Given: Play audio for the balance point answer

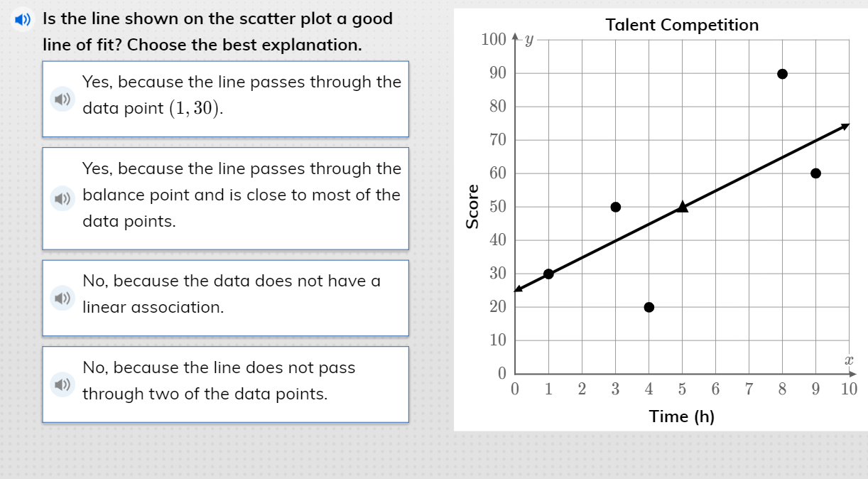Looking at the screenshot, I should [63, 198].
